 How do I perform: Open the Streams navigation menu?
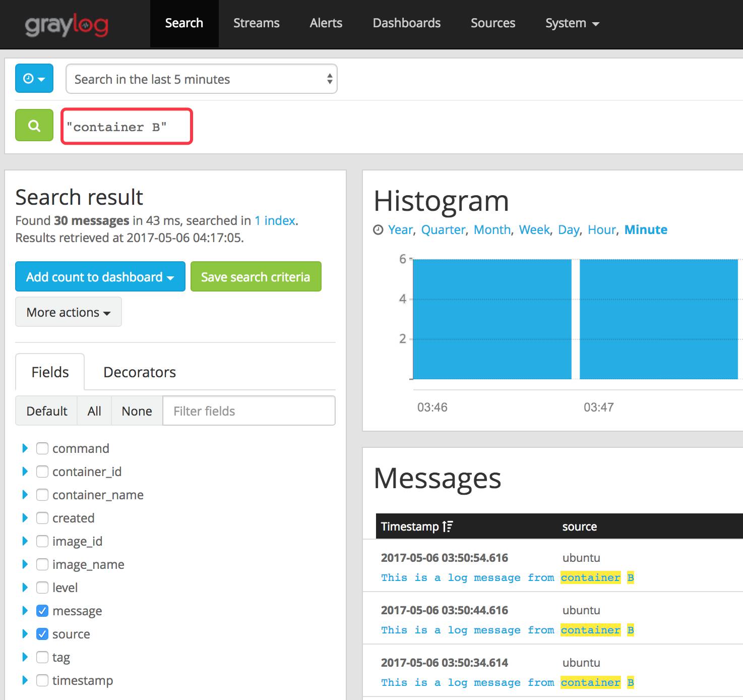(x=256, y=23)
